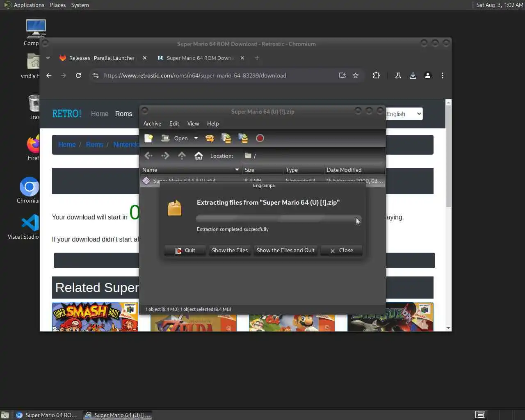Image resolution: width=525 pixels, height=420 pixels.
Task: Bookmark this page with the star icon
Action: [356, 75]
